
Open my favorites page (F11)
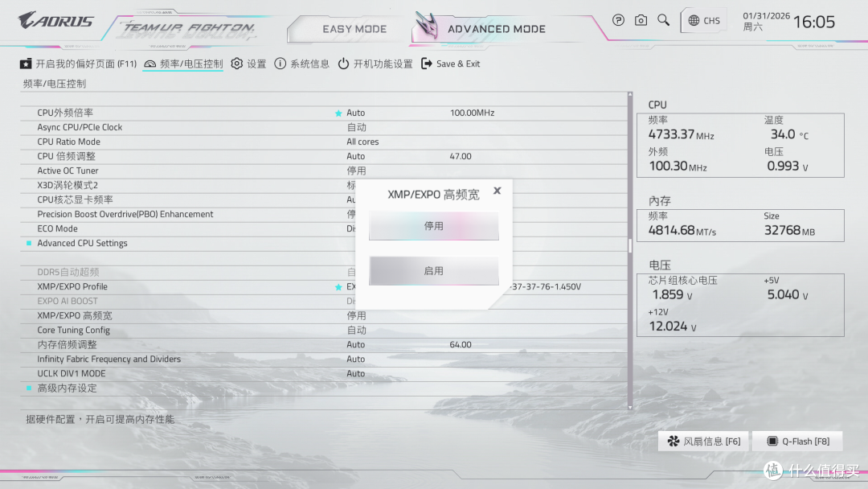pyautogui.click(x=78, y=64)
